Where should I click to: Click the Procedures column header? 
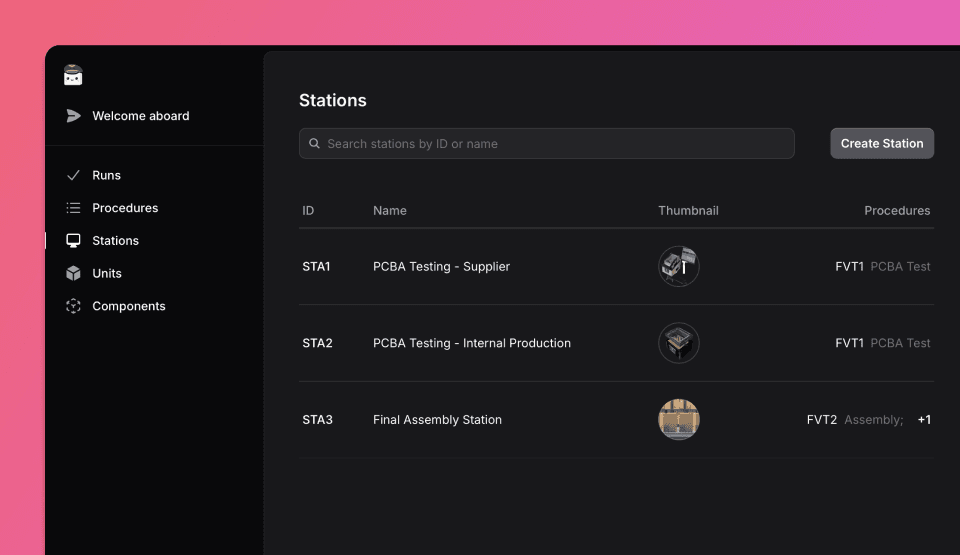897,211
